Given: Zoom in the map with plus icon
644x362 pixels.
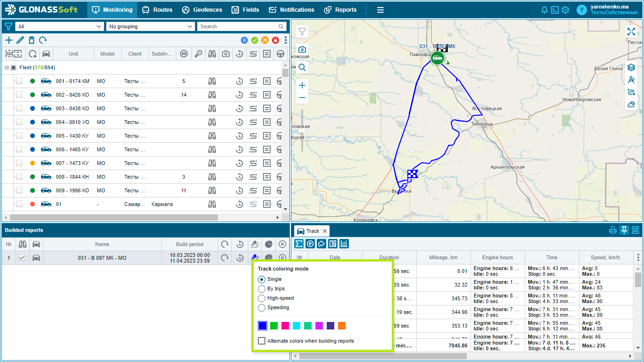Looking at the screenshot, I should pos(302,85).
